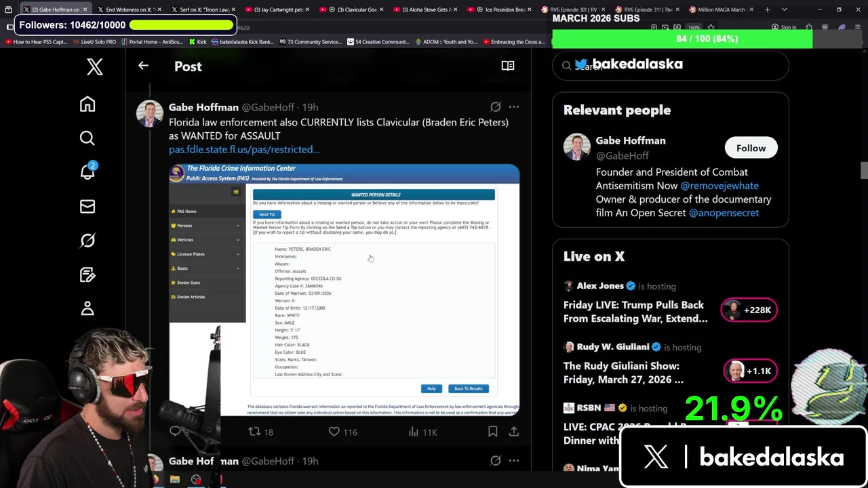Screen dimensions: 868x488
Task: Open 73 Community Service bookmark
Action: coord(310,42)
